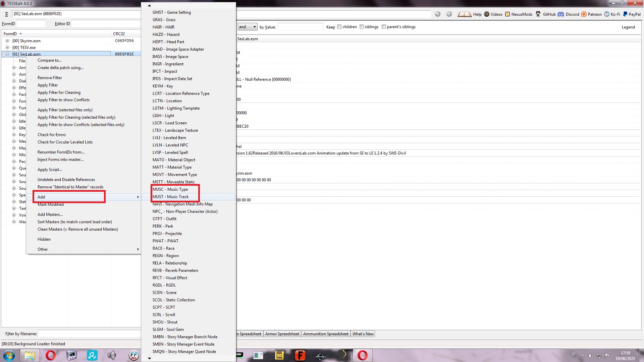The image size is (644, 362).
Task: Open the PayPal icon
Action: (x=625, y=14)
